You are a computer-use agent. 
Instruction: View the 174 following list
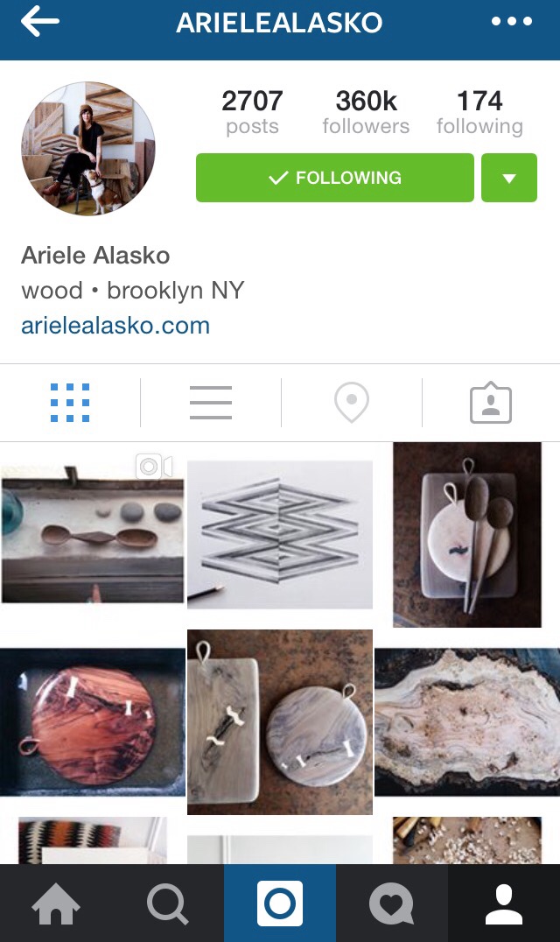coord(479,112)
